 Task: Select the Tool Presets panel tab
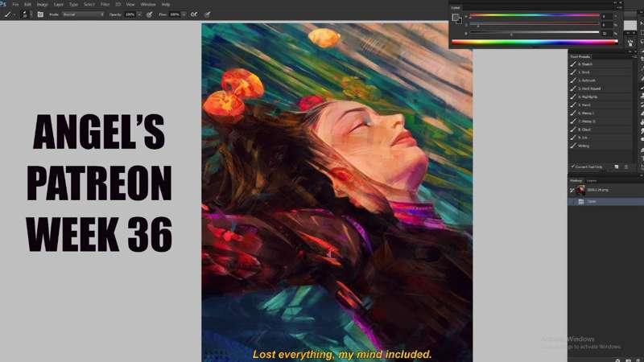(x=580, y=56)
